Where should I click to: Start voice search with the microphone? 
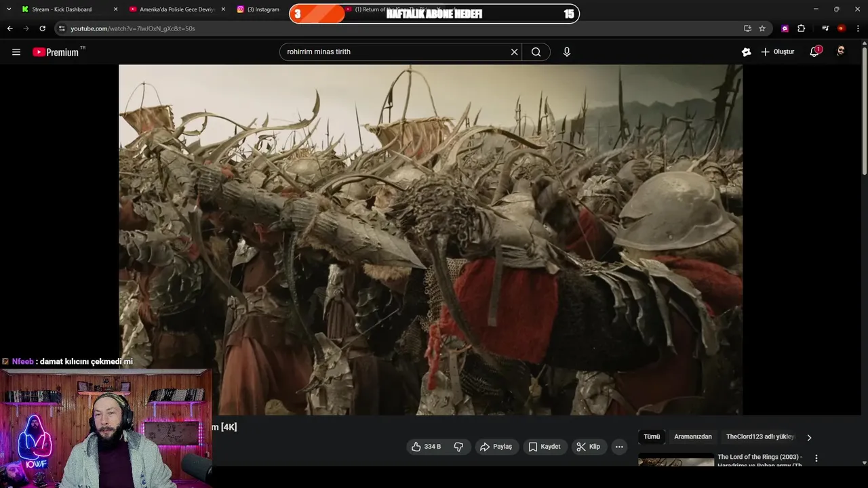(567, 52)
